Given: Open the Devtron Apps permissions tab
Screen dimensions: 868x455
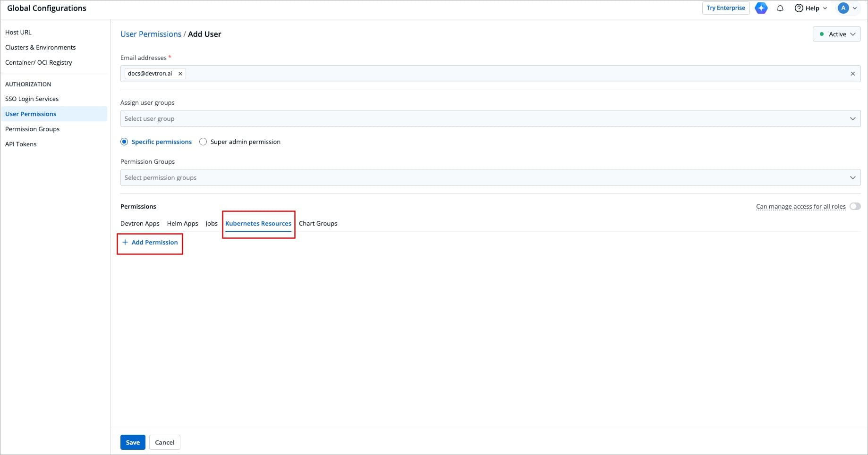Looking at the screenshot, I should click(140, 223).
